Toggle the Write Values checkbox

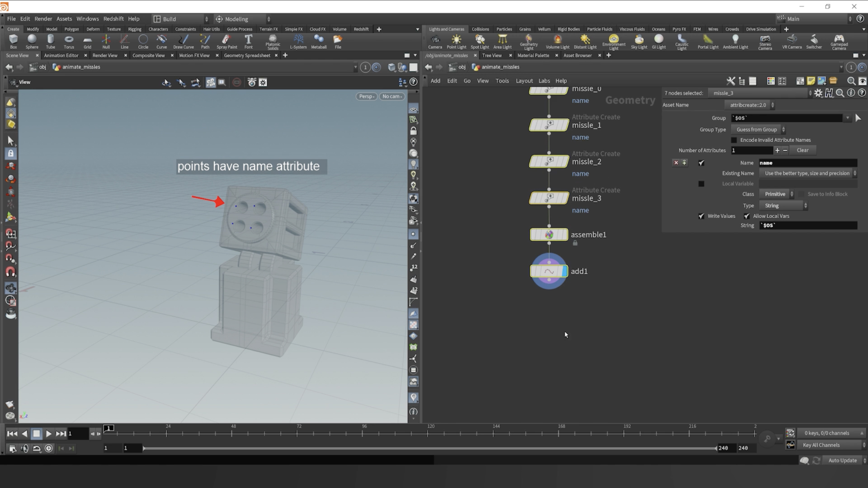tap(701, 216)
